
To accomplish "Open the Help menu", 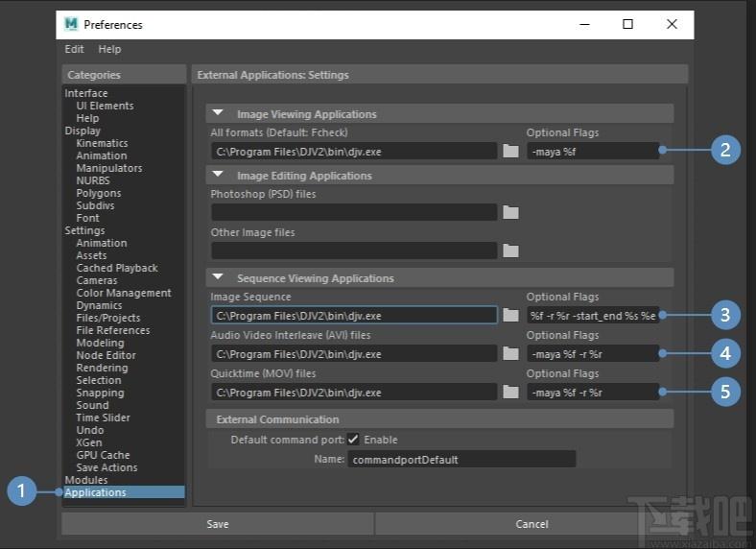I will point(109,49).
